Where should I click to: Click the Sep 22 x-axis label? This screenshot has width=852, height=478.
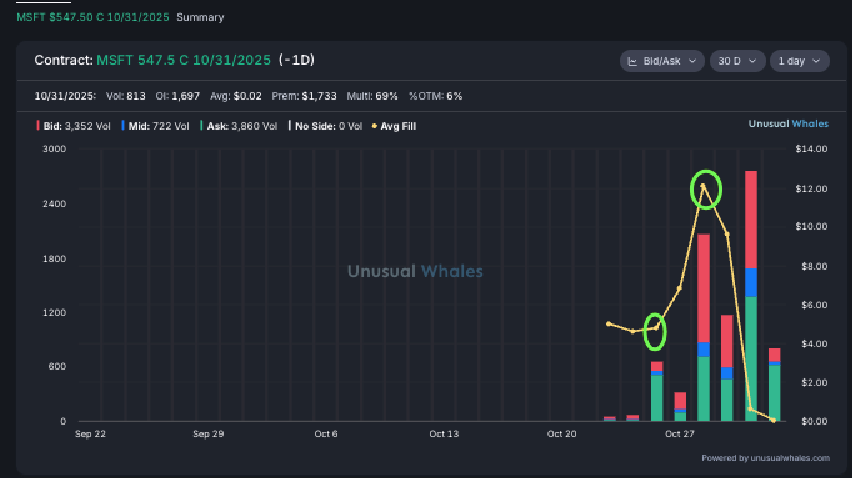[90, 434]
